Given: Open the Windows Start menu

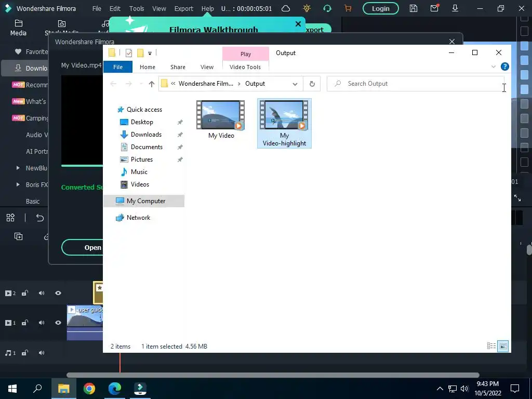Looking at the screenshot, I should pyautogui.click(x=12, y=389).
